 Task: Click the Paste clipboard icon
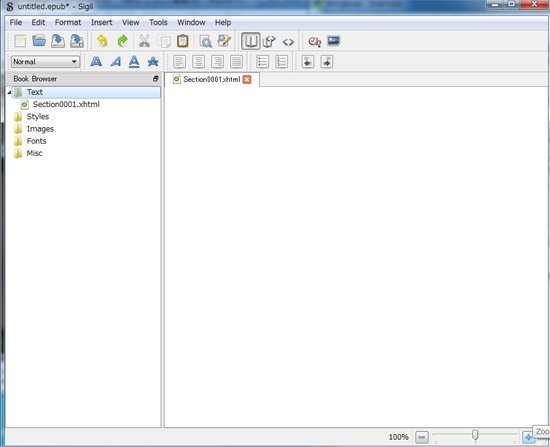pos(183,41)
